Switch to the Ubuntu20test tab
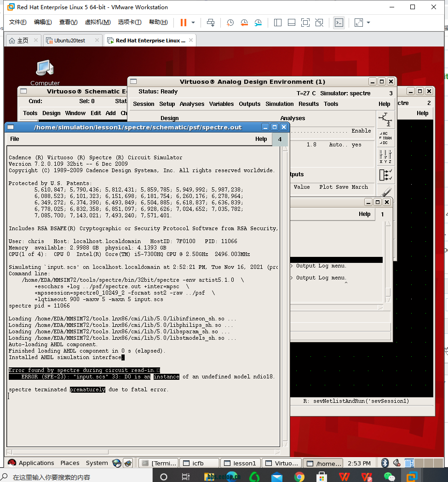The width and height of the screenshot is (448, 482). [x=69, y=41]
